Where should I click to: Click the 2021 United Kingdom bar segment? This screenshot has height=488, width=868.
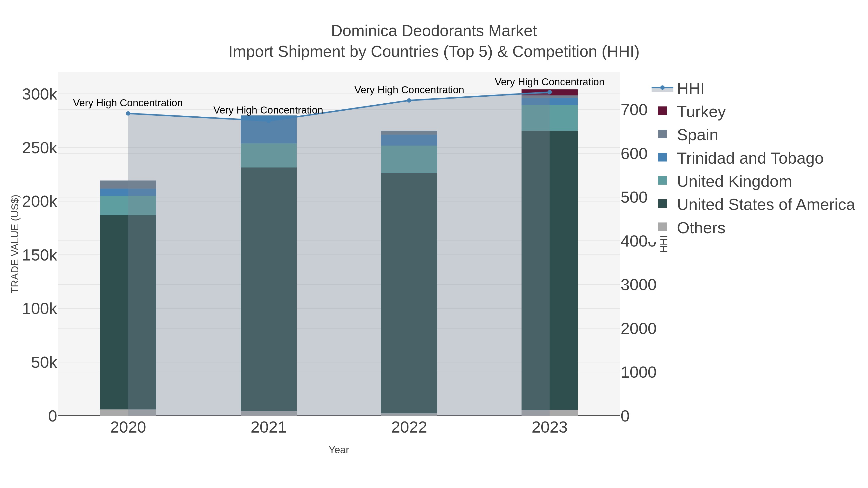(269, 156)
